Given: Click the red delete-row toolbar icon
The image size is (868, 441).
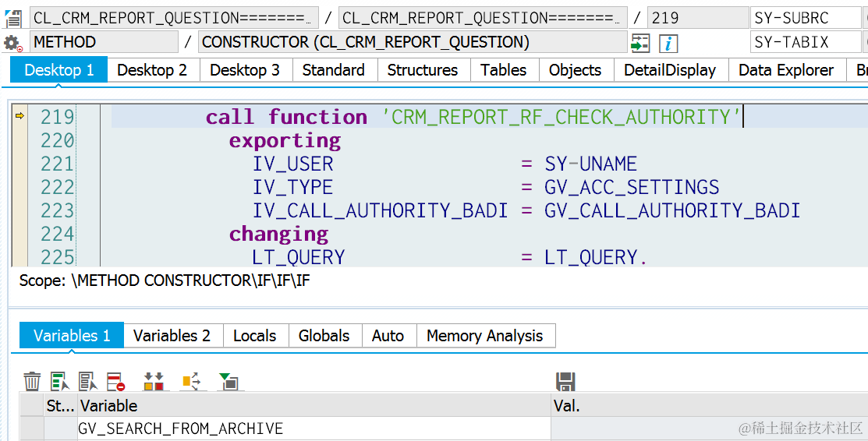Looking at the screenshot, I should pos(115,382).
